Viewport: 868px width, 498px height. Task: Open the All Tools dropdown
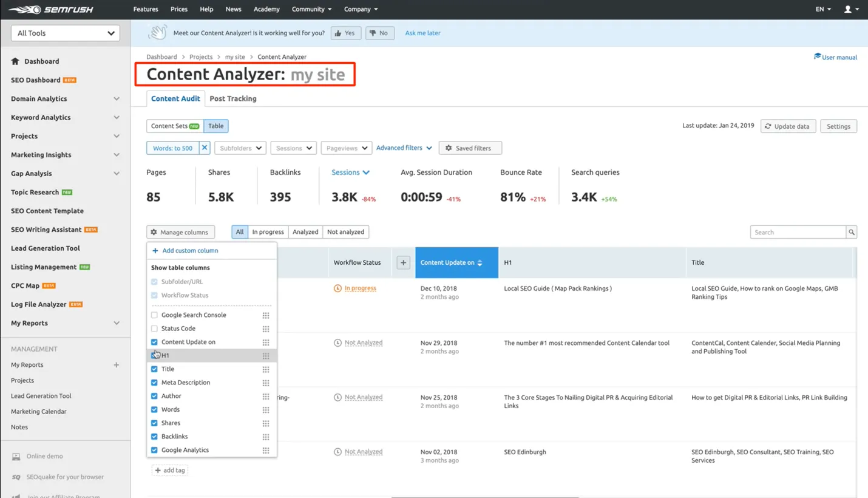tap(66, 33)
